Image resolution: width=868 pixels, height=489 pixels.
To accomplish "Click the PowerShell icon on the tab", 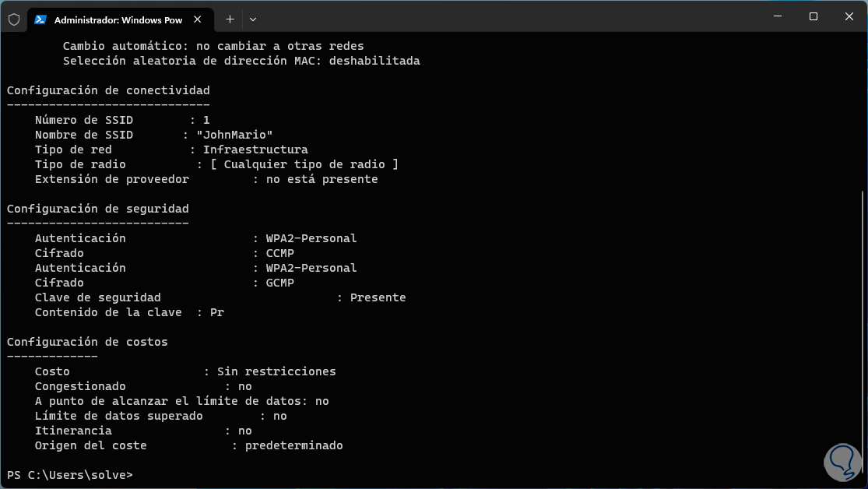I will tap(40, 19).
